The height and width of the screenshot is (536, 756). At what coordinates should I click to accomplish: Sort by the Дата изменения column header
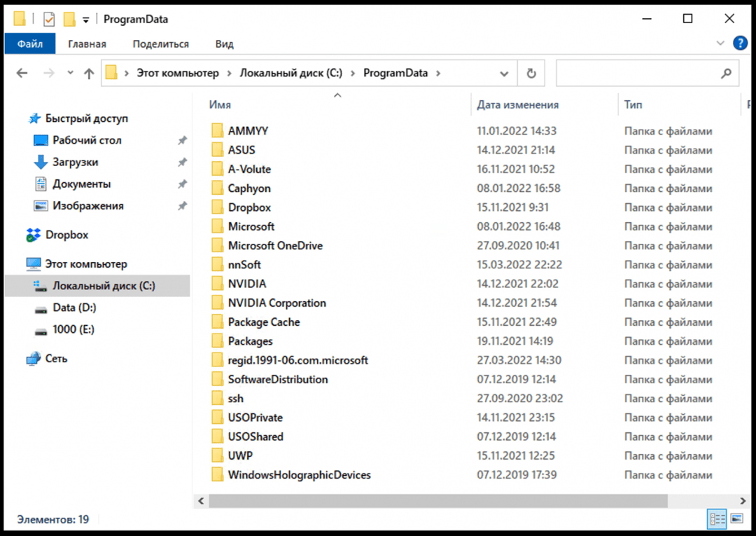pos(517,104)
